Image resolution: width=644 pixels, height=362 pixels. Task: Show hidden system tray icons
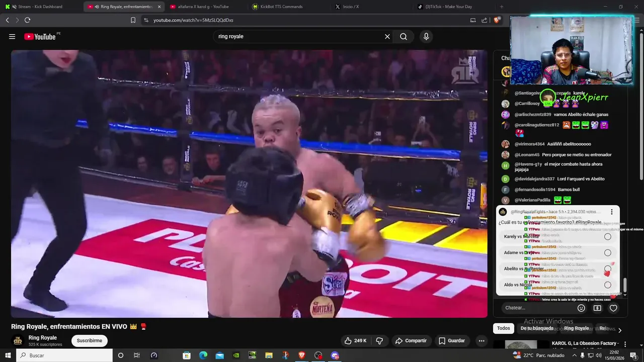tap(575, 355)
